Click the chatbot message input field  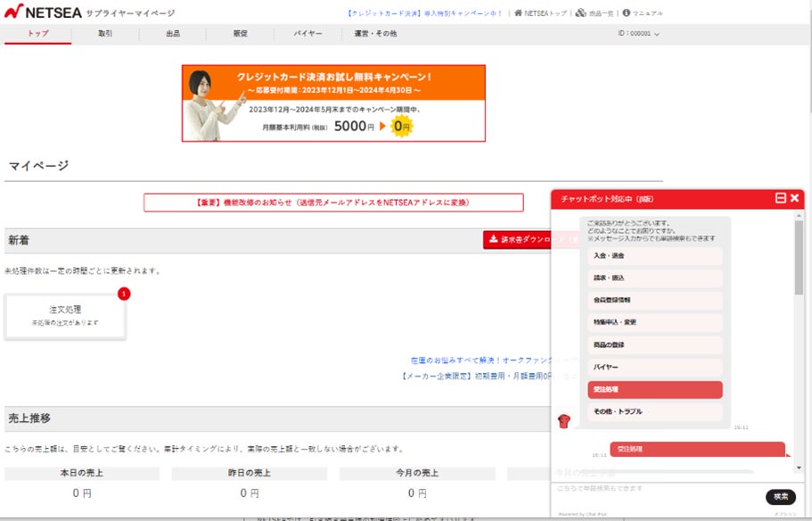(658, 496)
